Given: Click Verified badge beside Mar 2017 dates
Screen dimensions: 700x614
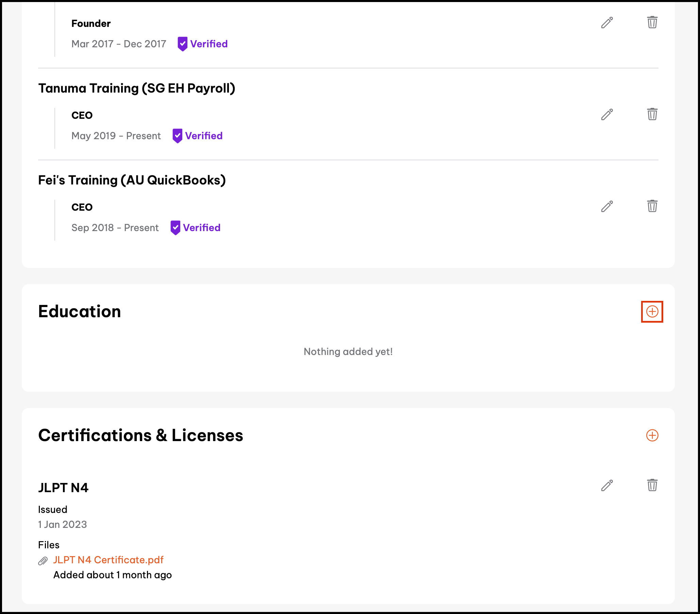Looking at the screenshot, I should tap(203, 44).
